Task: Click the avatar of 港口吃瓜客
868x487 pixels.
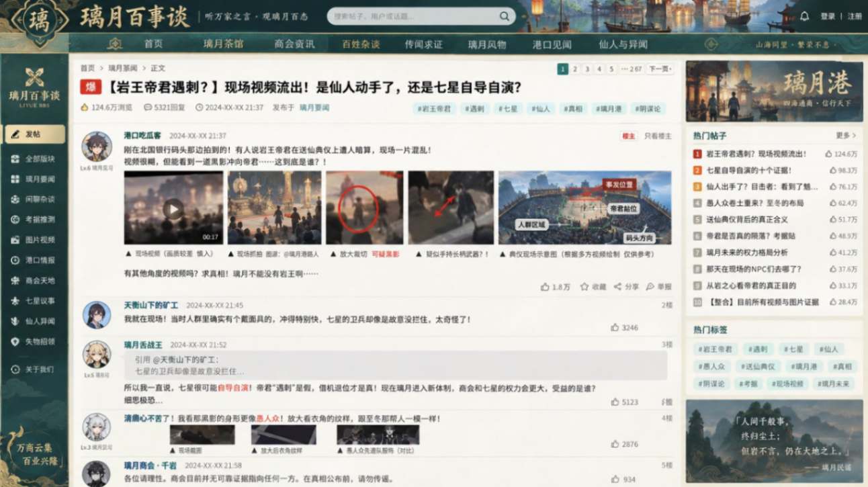Action: 97,146
